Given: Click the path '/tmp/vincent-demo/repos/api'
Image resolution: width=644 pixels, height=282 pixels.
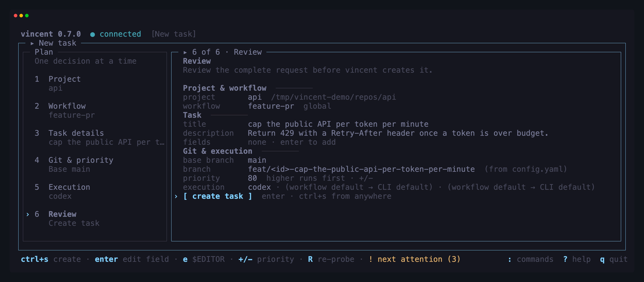Looking at the screenshot, I should click(x=333, y=97).
